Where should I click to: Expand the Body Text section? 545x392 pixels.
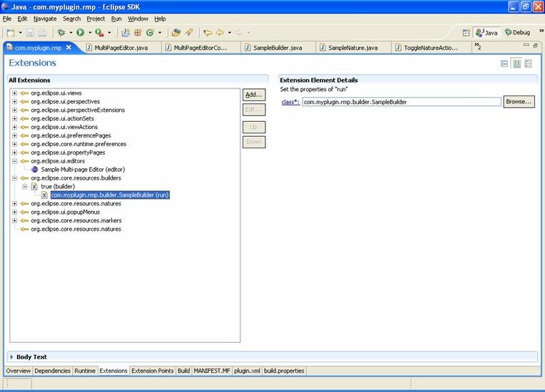pos(12,357)
